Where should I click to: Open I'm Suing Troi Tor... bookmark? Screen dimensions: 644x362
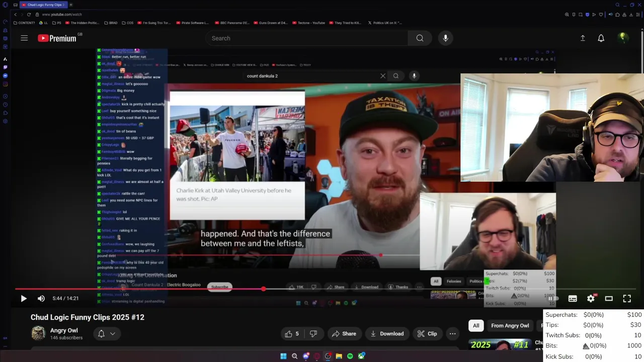154,23
